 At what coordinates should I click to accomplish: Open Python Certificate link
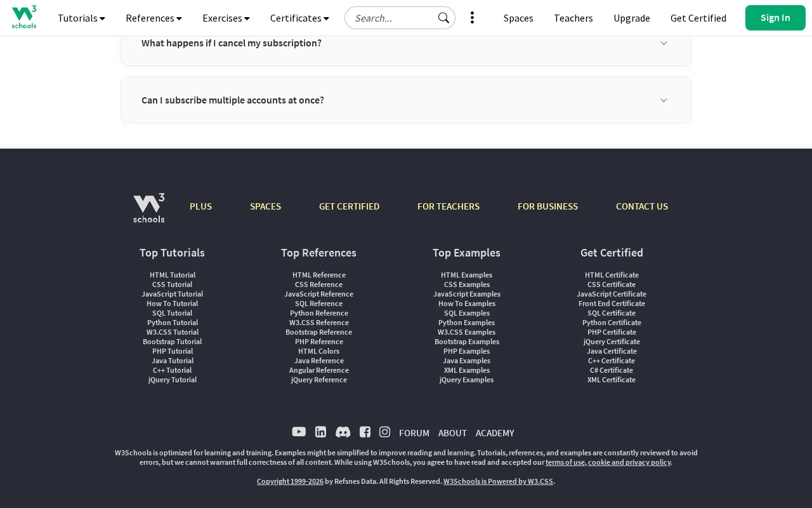(612, 323)
